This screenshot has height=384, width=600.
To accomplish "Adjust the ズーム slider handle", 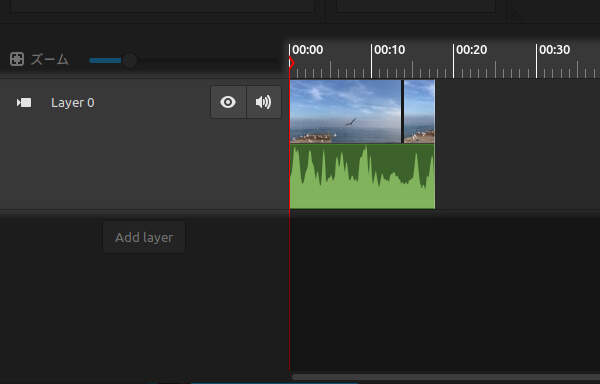I will [x=130, y=60].
